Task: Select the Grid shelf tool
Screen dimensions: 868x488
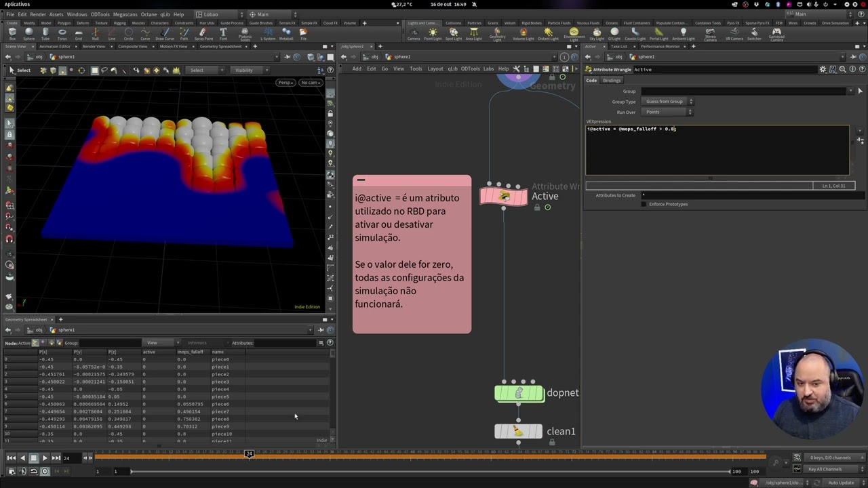Action: [79, 34]
